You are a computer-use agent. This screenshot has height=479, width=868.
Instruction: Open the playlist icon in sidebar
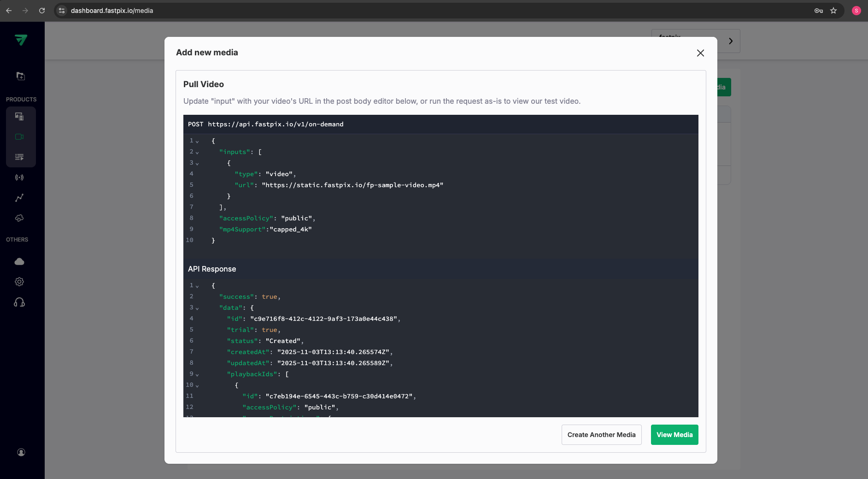tap(19, 157)
